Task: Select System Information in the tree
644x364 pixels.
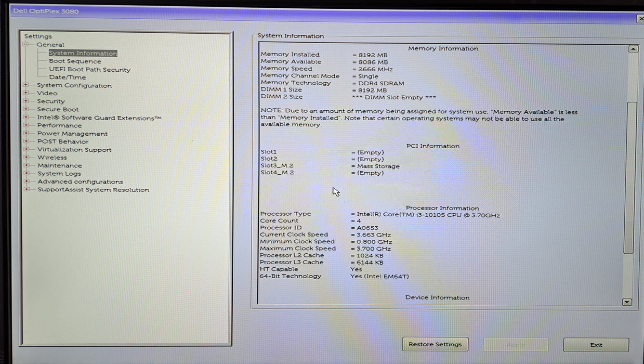Action: pos(83,53)
